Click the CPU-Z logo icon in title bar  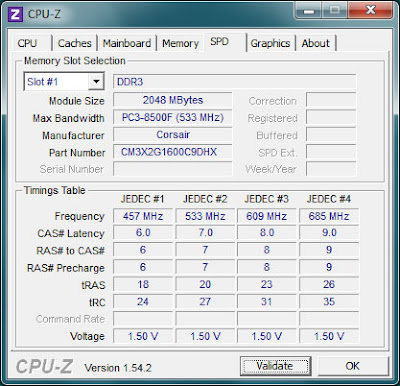coord(15,14)
